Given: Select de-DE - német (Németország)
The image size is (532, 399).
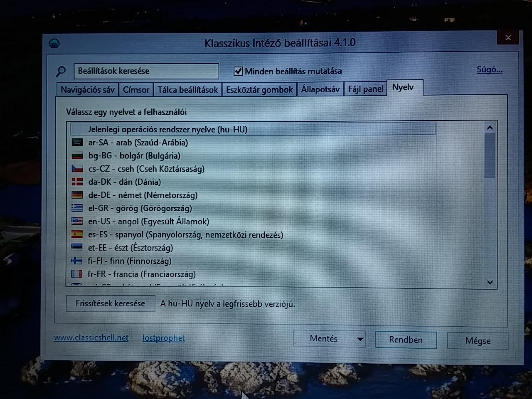Looking at the screenshot, I should tap(253, 195).
